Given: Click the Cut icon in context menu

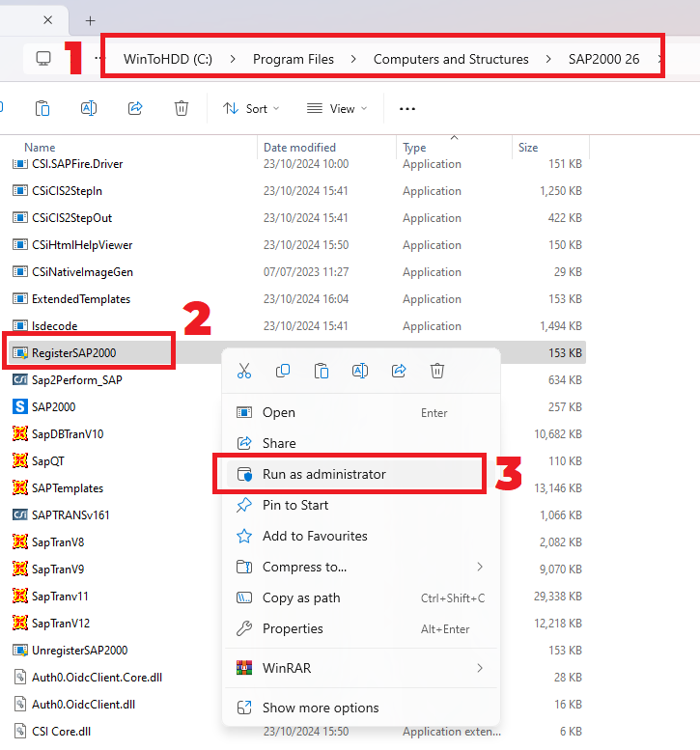Looking at the screenshot, I should (x=244, y=371).
